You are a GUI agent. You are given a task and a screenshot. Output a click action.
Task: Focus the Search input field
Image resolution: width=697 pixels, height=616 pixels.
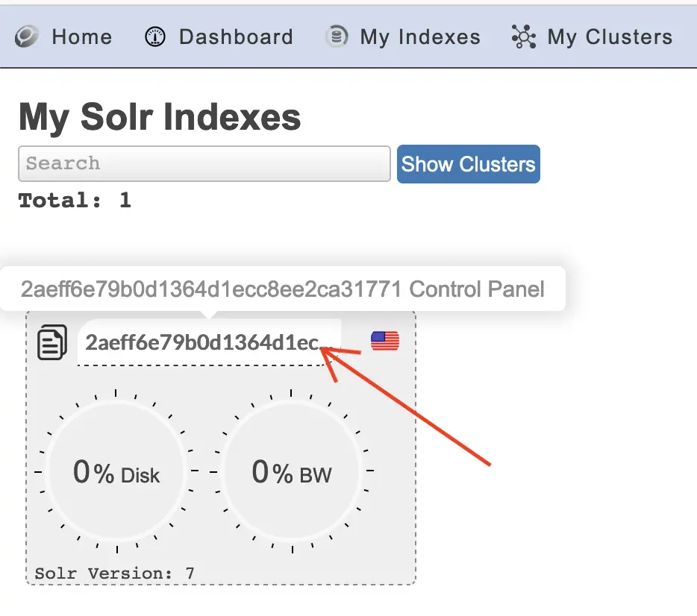[204, 163]
